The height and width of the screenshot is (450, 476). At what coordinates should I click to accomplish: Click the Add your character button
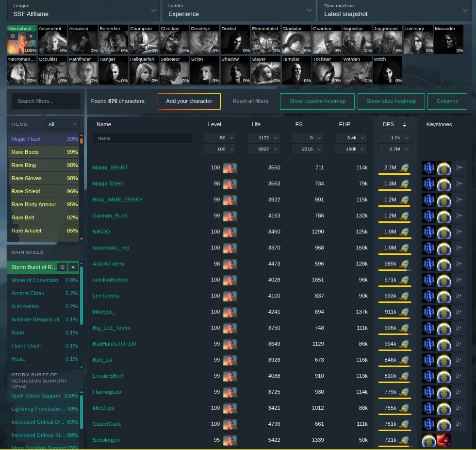[x=189, y=101]
